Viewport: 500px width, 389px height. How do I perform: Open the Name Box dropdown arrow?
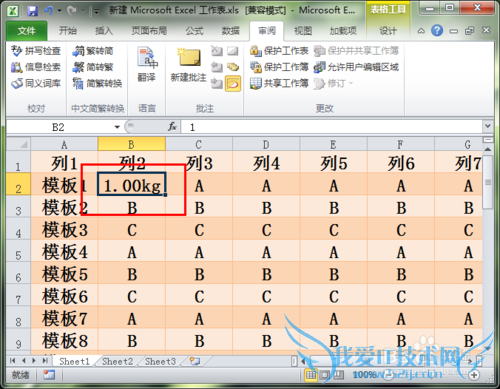pyautogui.click(x=117, y=127)
